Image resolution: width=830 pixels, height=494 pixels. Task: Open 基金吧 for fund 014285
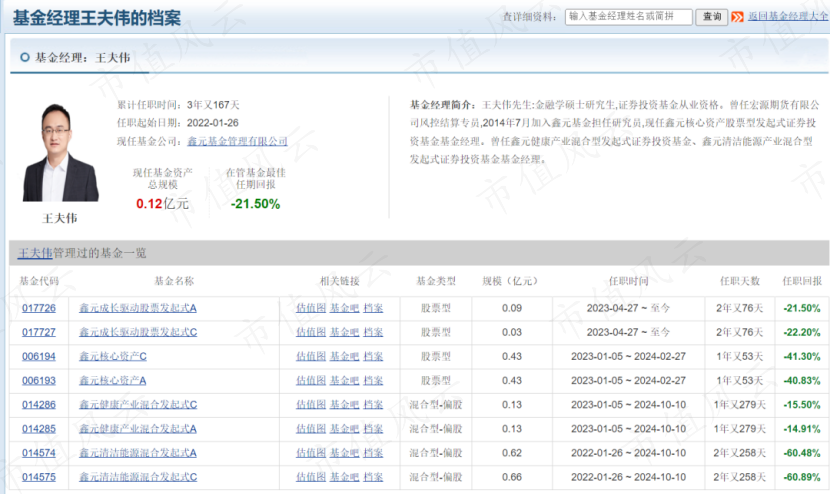[x=345, y=429]
